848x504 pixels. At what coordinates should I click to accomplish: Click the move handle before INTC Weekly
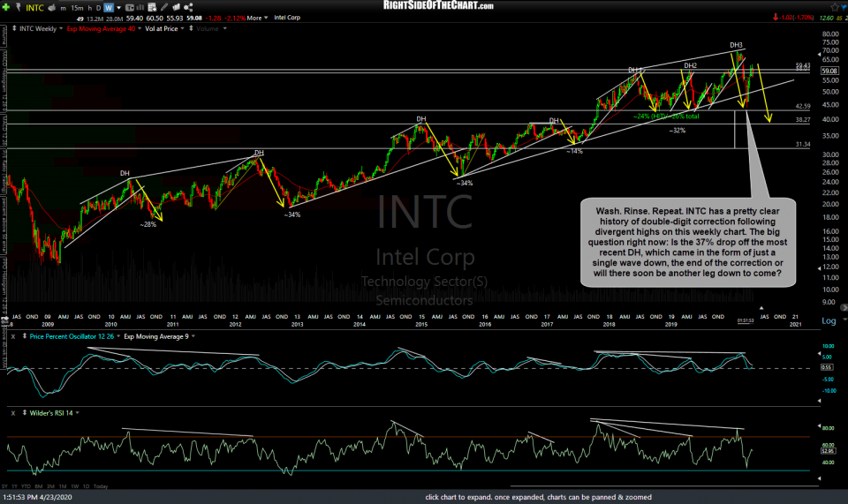tap(14, 28)
